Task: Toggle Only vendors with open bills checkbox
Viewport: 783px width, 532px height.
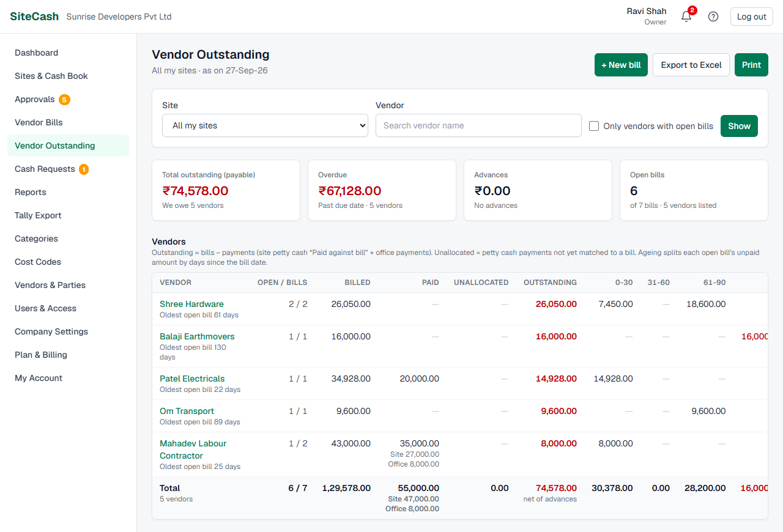Action: (594, 126)
